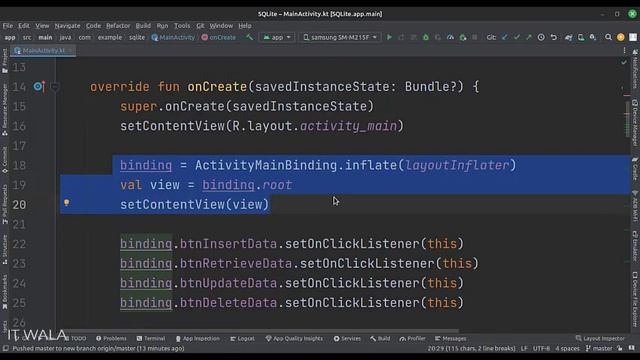
Task: Click the MainActivity breadcrumb in navigation bar
Action: coord(173,37)
